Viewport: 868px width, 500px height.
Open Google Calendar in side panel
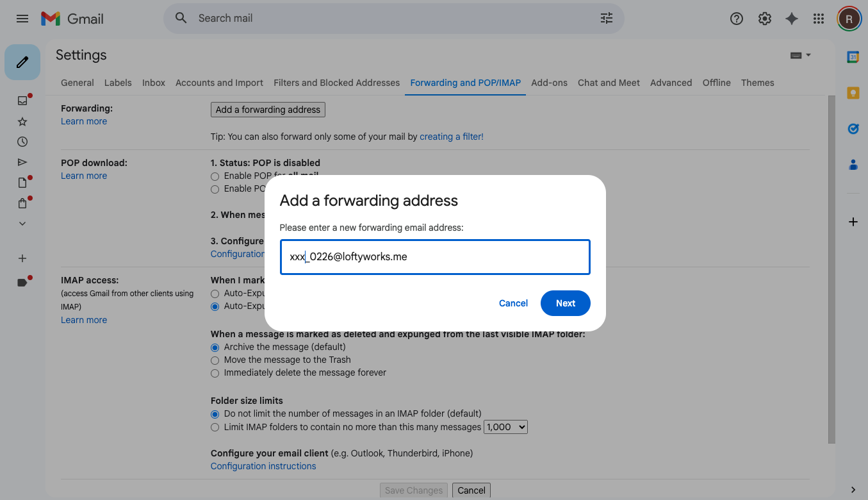pos(853,57)
